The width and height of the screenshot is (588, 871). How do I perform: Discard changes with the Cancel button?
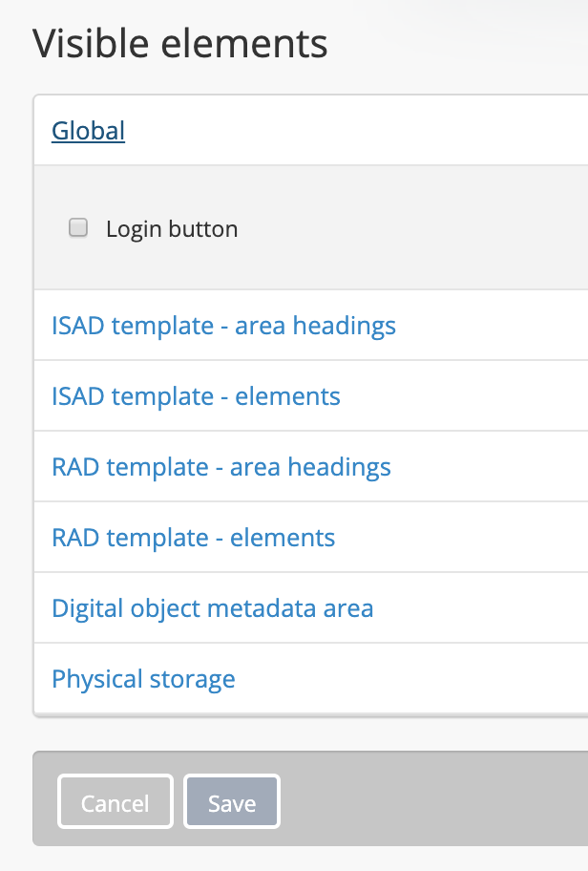point(115,800)
